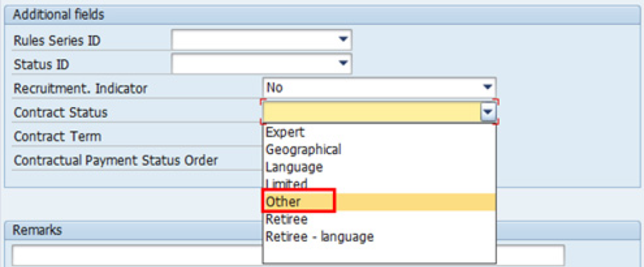The width and height of the screenshot is (644, 267).
Task: Click the highlighted Contract Status input field
Action: (372, 112)
